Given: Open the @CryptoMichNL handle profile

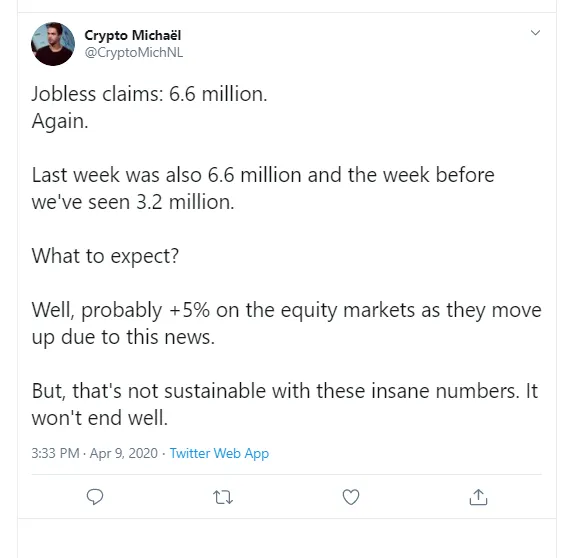Looking at the screenshot, I should 134,53.
